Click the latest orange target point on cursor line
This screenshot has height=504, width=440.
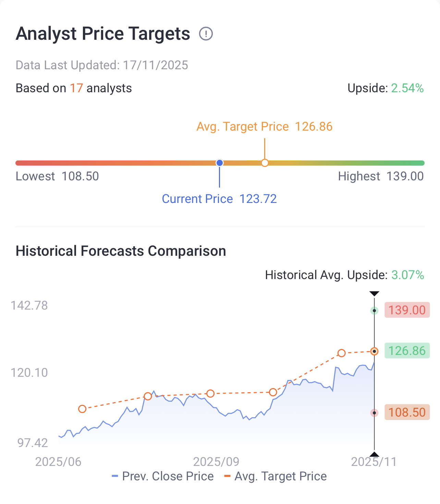tap(374, 351)
